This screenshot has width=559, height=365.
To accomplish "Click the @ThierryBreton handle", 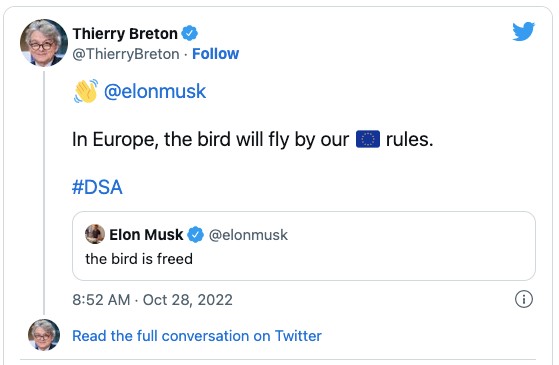I will coord(126,54).
